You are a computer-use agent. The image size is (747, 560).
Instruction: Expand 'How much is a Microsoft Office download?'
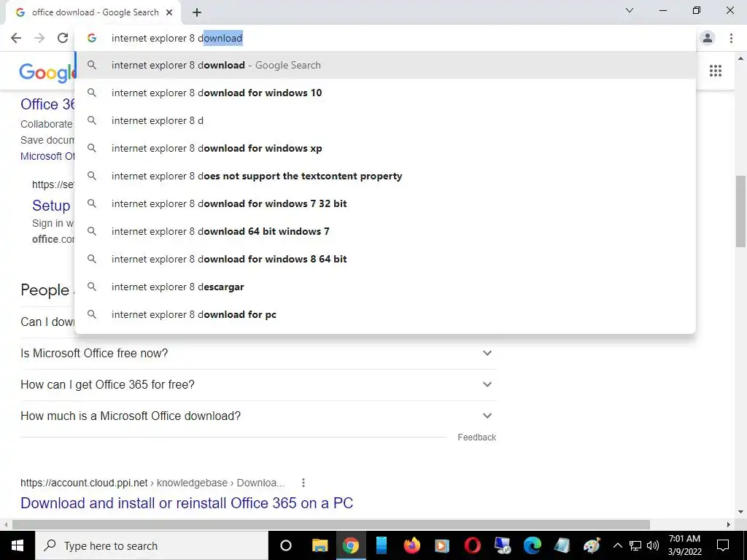coord(258,416)
